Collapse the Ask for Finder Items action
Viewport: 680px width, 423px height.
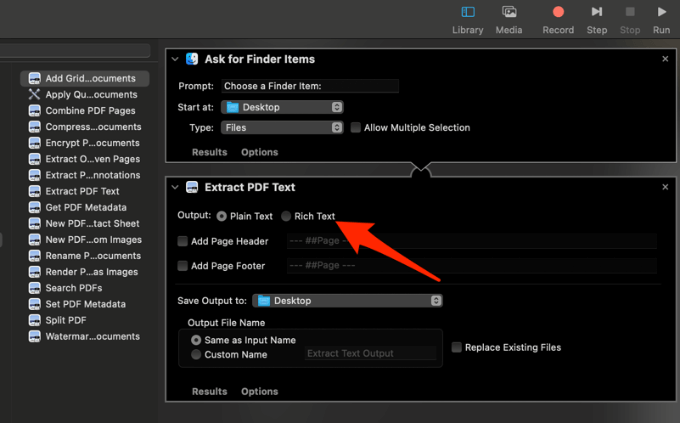point(175,59)
